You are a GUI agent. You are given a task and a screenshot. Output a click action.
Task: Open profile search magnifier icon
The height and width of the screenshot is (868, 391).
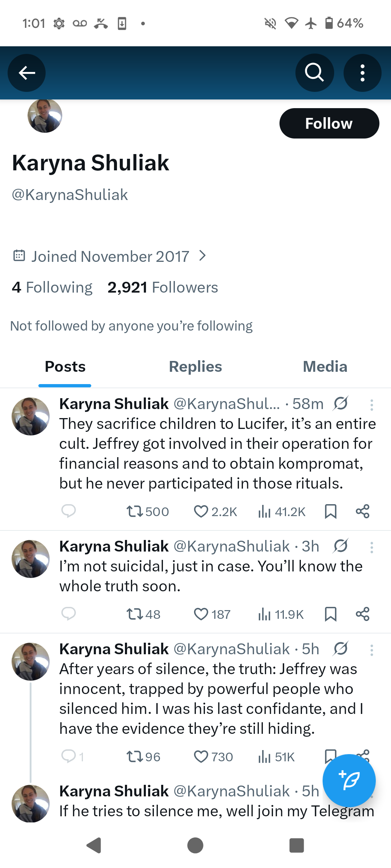point(314,73)
